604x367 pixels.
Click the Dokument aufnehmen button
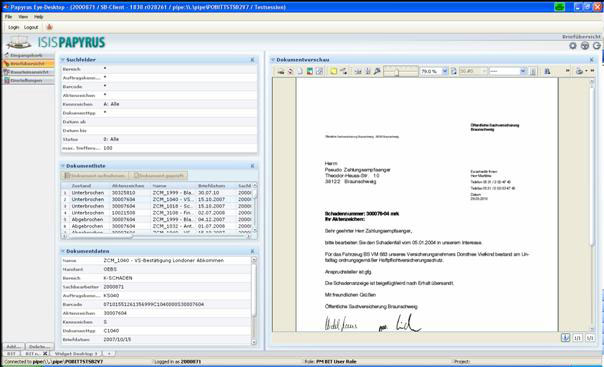point(95,176)
